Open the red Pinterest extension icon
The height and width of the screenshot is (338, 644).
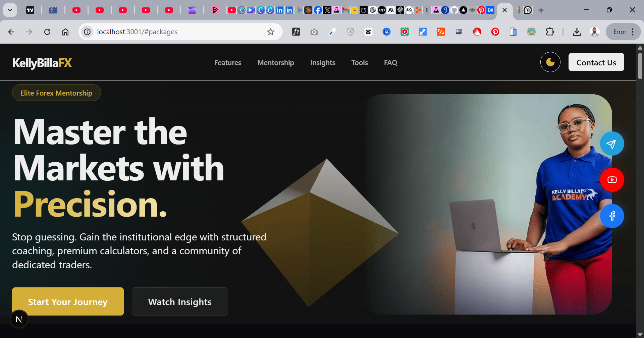[495, 32]
